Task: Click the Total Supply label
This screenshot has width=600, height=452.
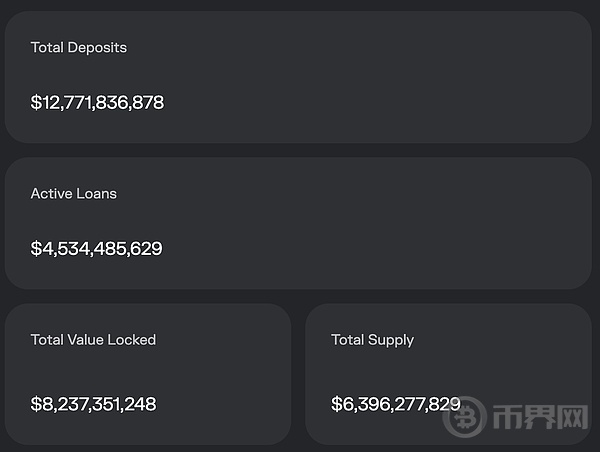Action: 372,340
